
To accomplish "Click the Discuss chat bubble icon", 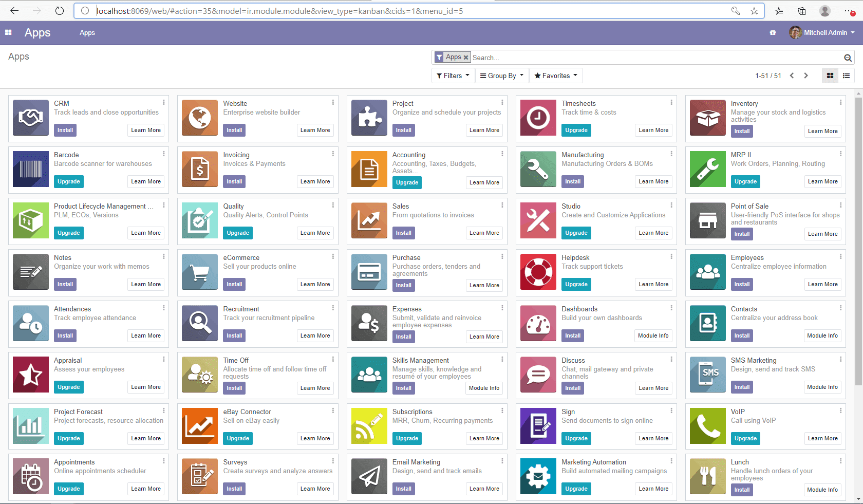I will (538, 375).
